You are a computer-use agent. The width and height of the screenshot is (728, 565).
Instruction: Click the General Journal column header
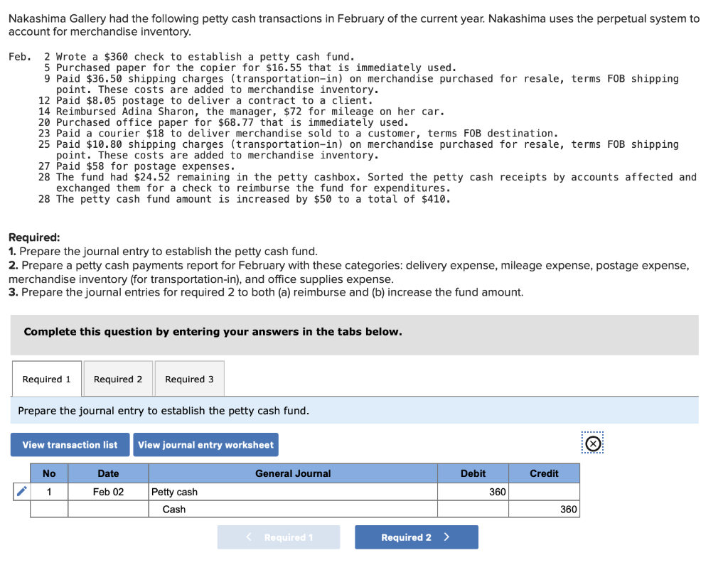293,473
